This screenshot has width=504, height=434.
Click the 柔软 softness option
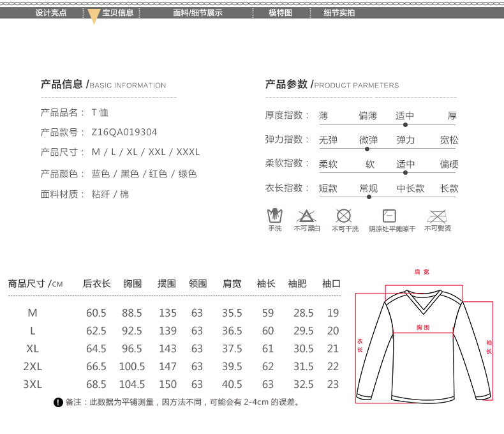(328, 164)
